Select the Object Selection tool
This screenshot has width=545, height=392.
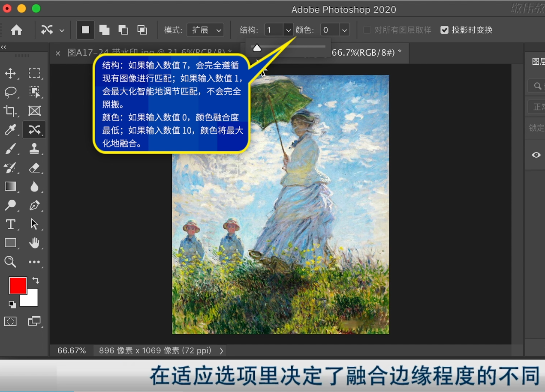tap(34, 92)
